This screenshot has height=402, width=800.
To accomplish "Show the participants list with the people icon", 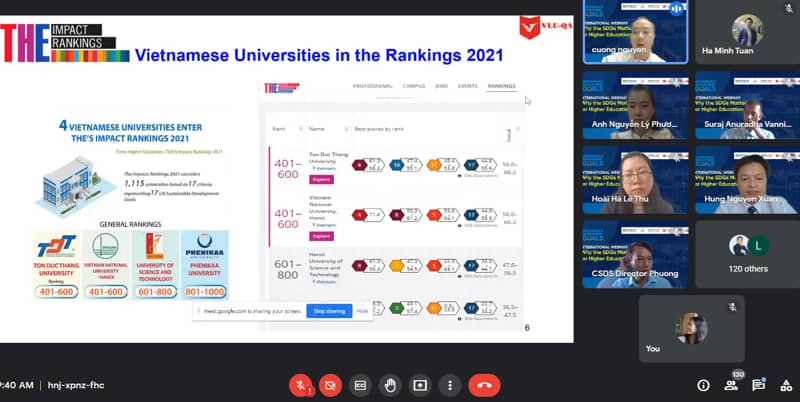I will coord(730,385).
